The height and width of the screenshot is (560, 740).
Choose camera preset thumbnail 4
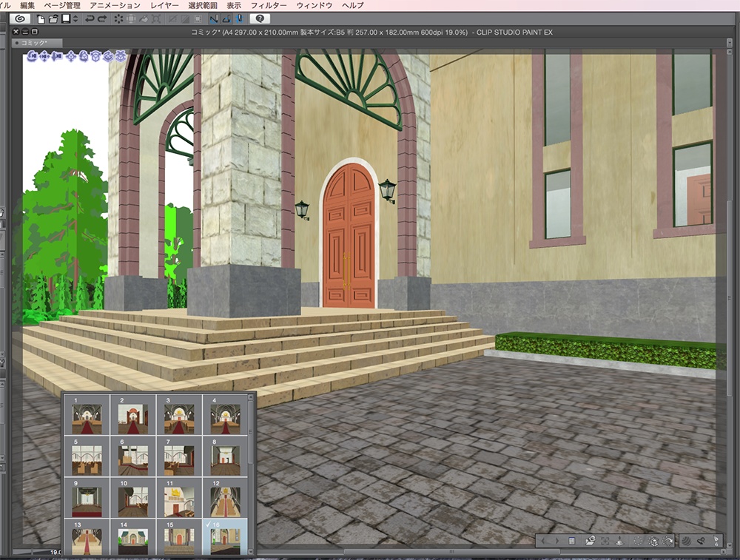coord(225,415)
